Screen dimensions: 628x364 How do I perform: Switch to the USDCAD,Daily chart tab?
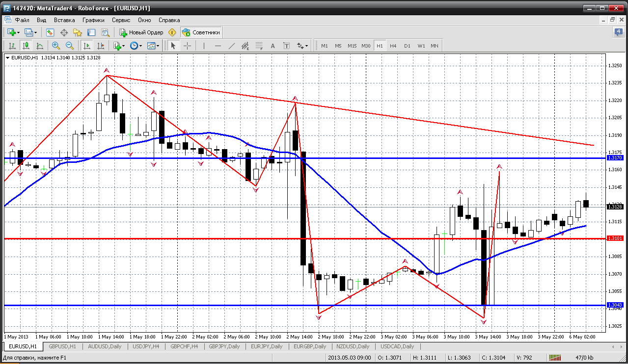(397, 346)
